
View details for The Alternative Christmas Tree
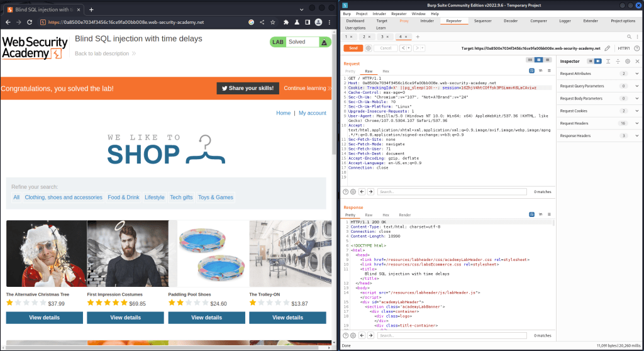pyautogui.click(x=44, y=318)
